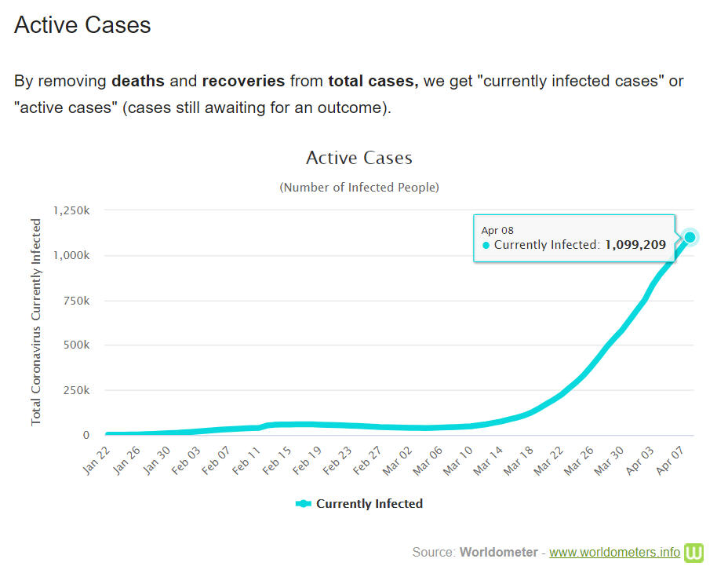Open the www.worldometers.info link
728x577 pixels.
click(x=614, y=552)
